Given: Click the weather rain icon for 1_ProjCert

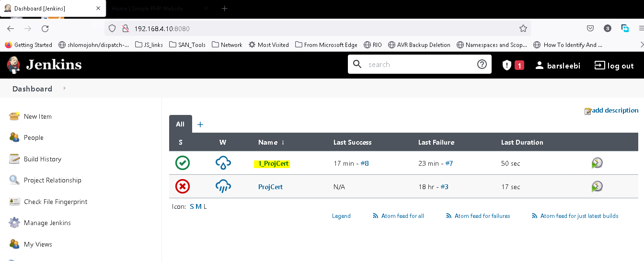Looking at the screenshot, I should click(x=223, y=163).
